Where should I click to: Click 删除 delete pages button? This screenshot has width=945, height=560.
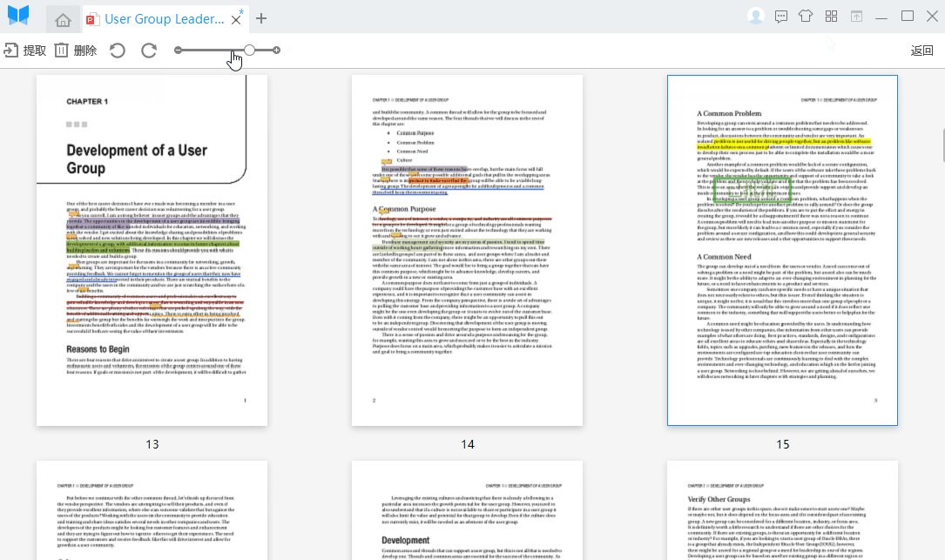click(76, 51)
